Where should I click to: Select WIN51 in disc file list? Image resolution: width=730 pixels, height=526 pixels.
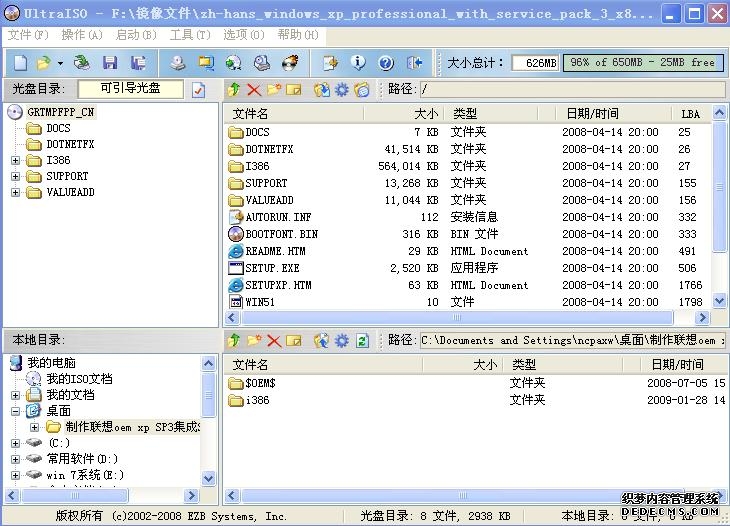(x=260, y=302)
